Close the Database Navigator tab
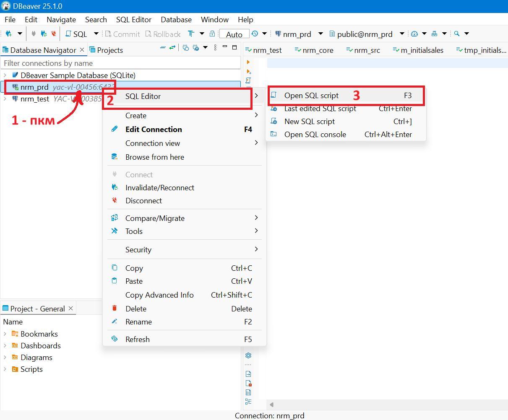The height and width of the screenshot is (420, 508). (x=82, y=50)
